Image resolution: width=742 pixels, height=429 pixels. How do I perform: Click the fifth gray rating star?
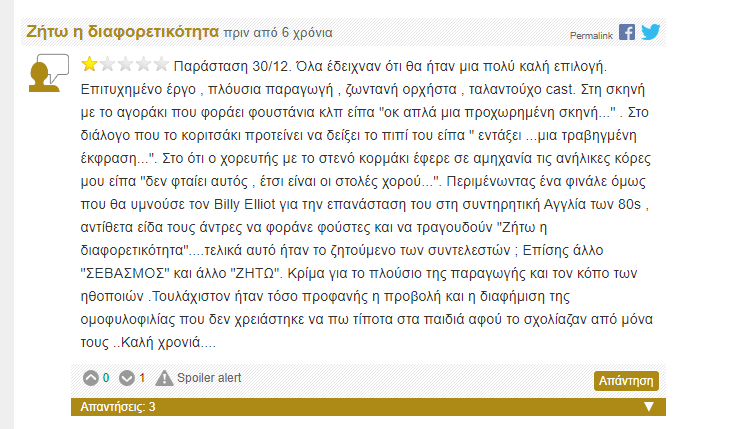coord(161,64)
